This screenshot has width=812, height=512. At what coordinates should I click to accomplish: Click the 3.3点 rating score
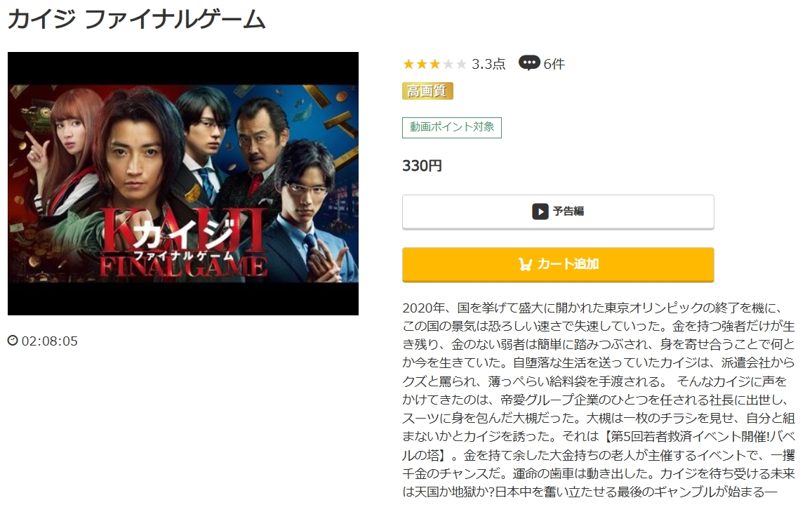[x=488, y=64]
